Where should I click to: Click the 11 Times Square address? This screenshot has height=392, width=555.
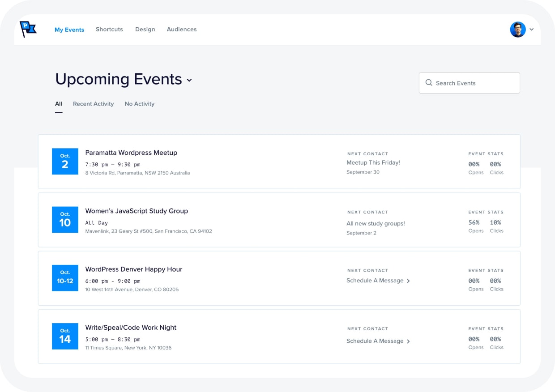(x=128, y=348)
